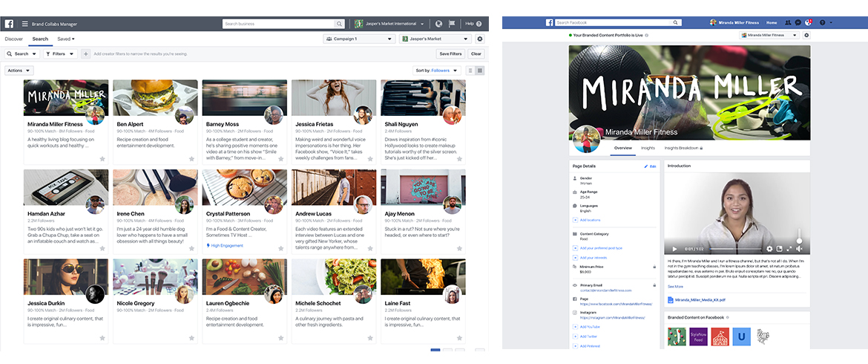
Task: Click the info icon beside Portfolio is Live
Action: pyautogui.click(x=646, y=35)
